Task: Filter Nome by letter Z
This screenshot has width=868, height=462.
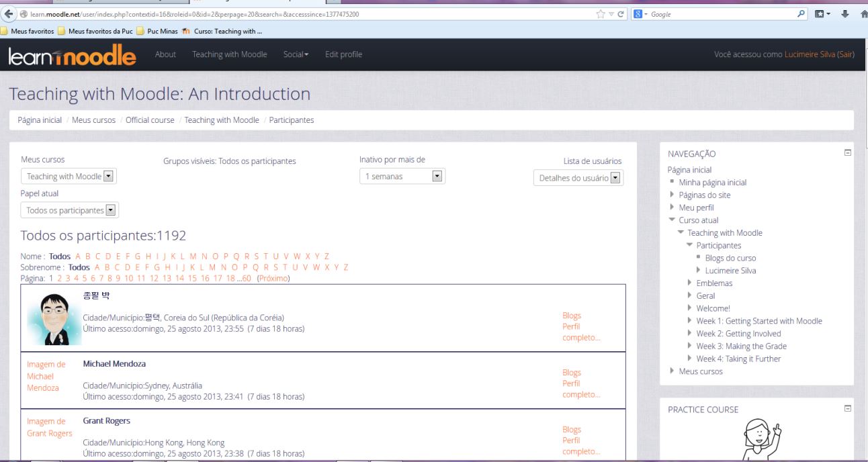Action: click(x=327, y=257)
